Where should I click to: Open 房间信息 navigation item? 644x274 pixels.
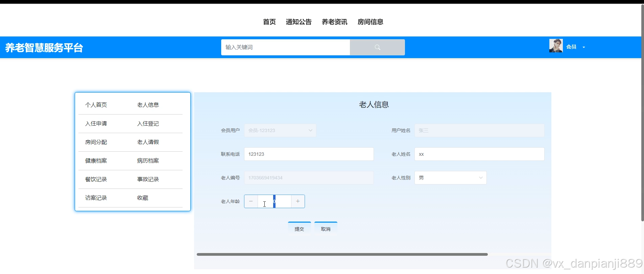(x=371, y=22)
